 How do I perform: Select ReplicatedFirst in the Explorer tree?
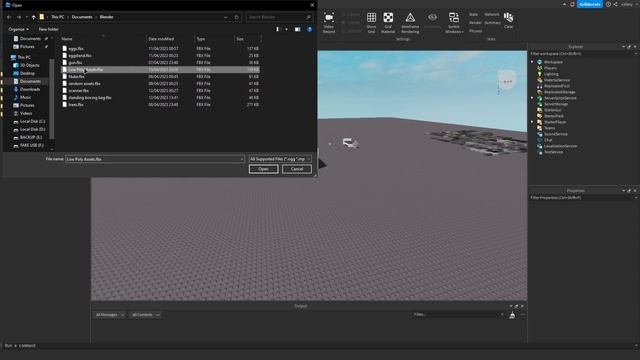tap(557, 86)
